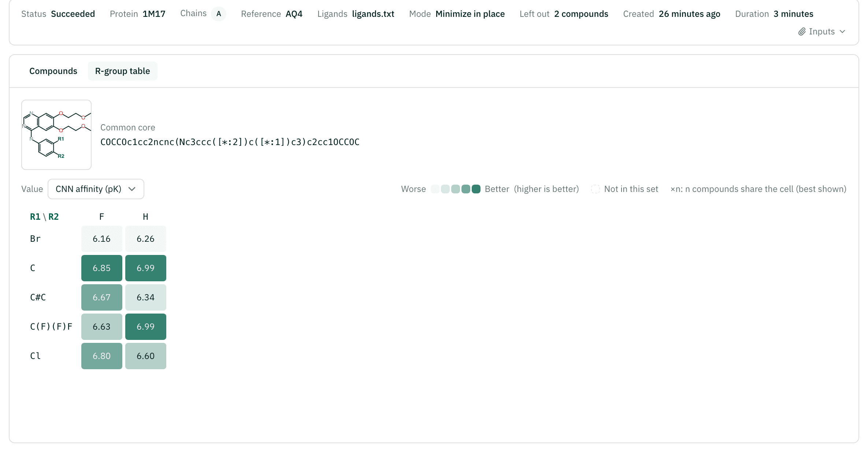Click the '3 minutes' duration value

tap(793, 14)
